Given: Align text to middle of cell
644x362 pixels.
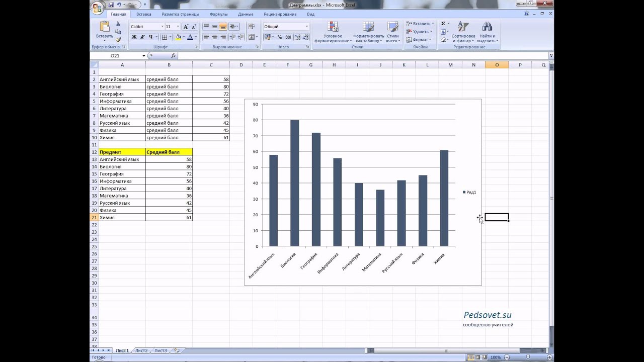Looking at the screenshot, I should click(215, 27).
